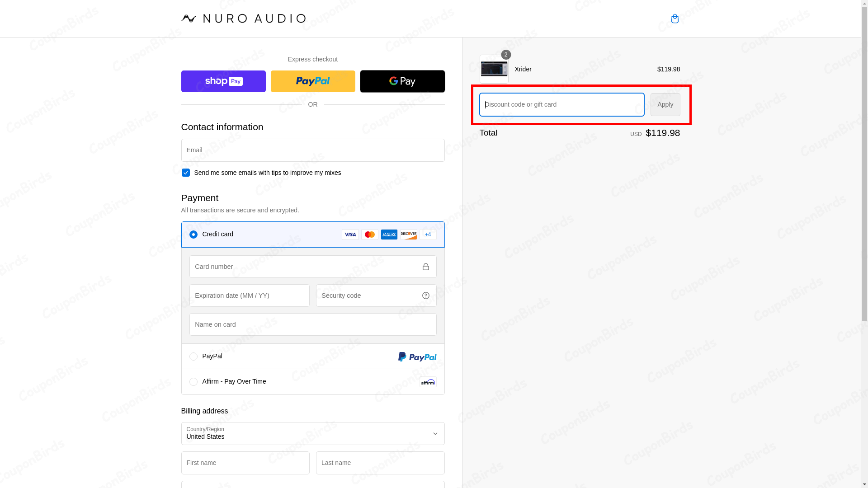This screenshot has width=868, height=488.
Task: Pay with PayPal express checkout
Action: pos(312,81)
